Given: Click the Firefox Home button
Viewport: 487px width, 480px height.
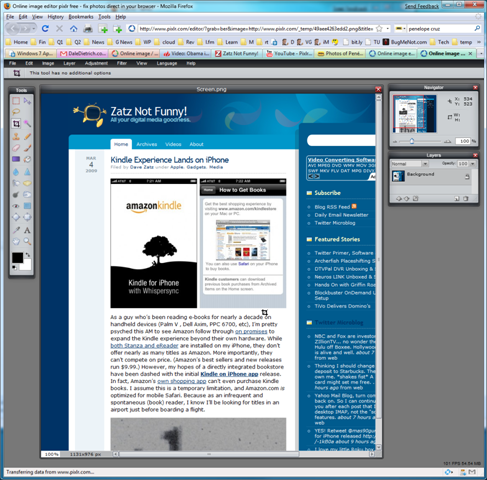Looking at the screenshot, I should pos(74,29).
